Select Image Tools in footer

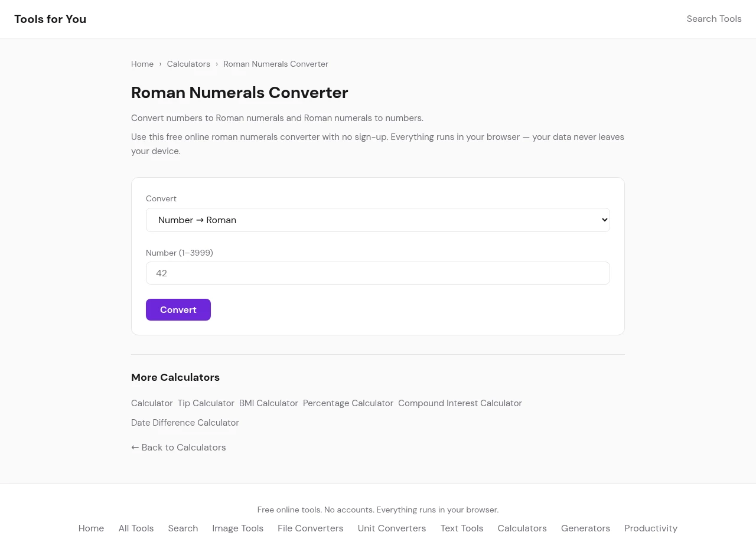[237, 528]
